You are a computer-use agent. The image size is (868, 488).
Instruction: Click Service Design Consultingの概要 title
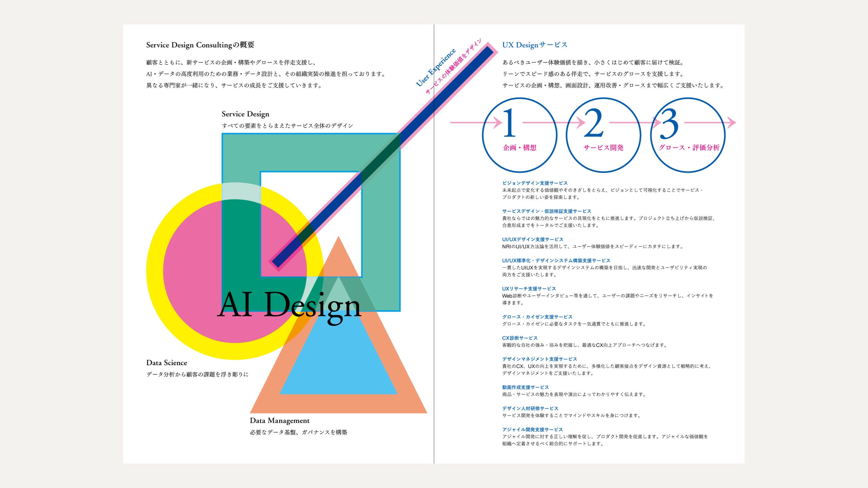click(x=200, y=45)
